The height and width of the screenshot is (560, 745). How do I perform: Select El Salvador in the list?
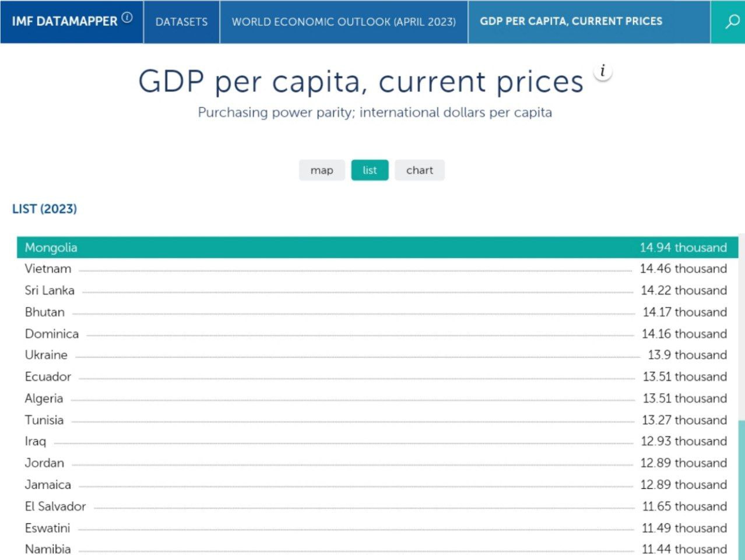pyautogui.click(x=55, y=506)
